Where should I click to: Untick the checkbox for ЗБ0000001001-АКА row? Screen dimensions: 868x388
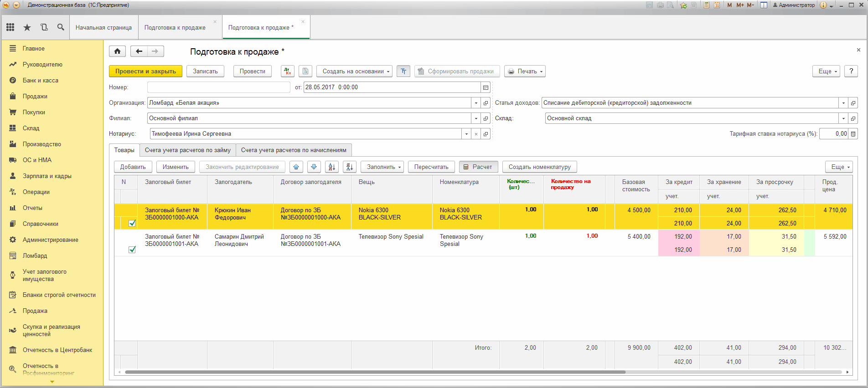(x=132, y=250)
